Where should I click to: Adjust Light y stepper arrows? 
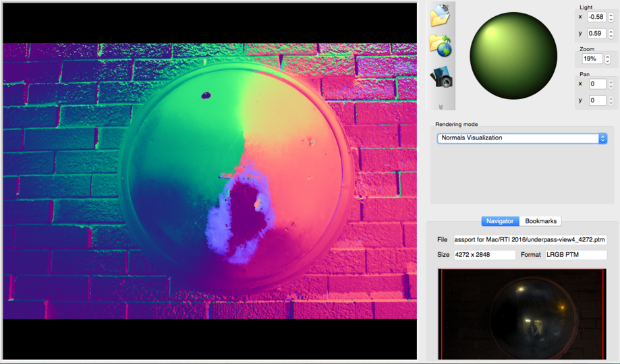[x=611, y=34]
